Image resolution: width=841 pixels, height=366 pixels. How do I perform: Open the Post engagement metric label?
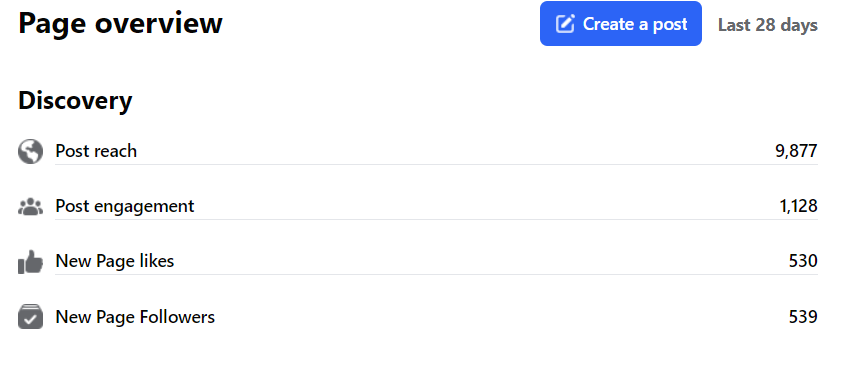(125, 207)
